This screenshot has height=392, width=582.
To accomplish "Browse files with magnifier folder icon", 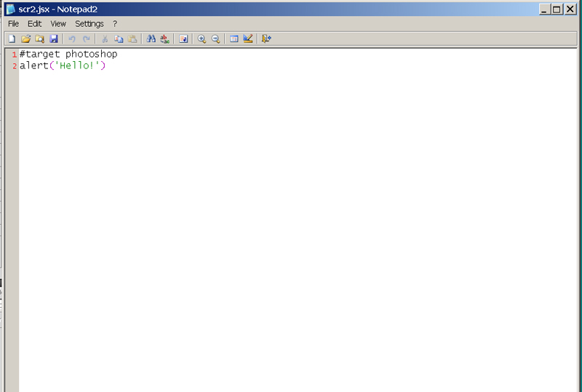I will tap(40, 39).
